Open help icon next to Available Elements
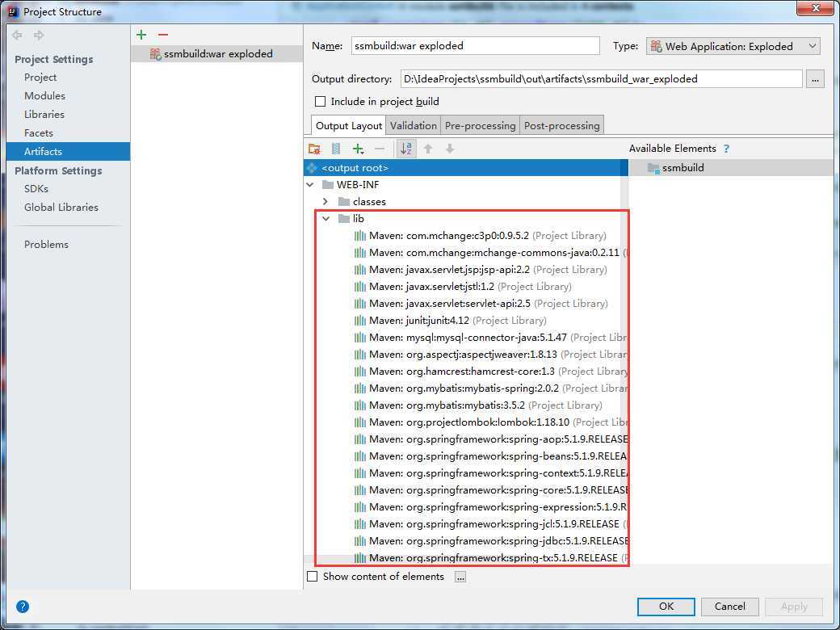Image resolution: width=840 pixels, height=630 pixels. point(726,149)
